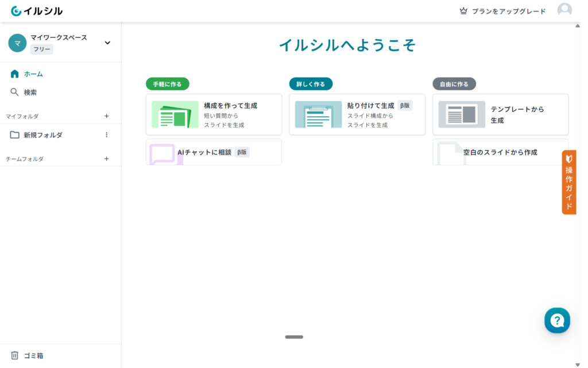Click the trash can icon in sidebar
The image size is (588, 368).
15,355
